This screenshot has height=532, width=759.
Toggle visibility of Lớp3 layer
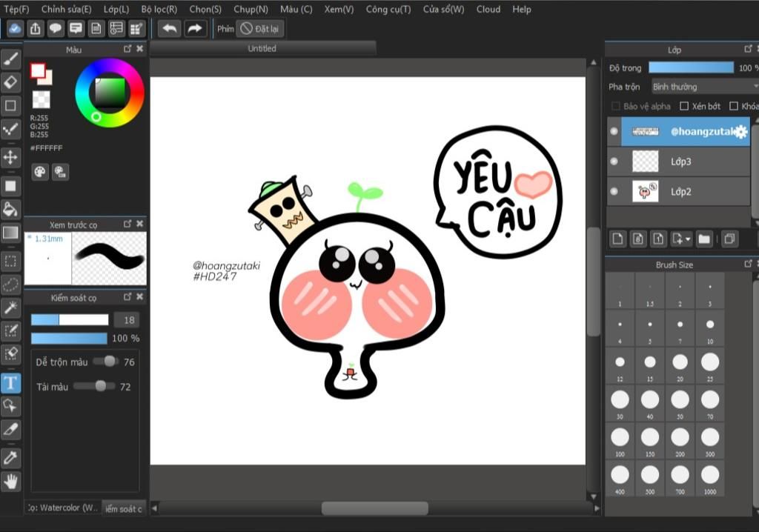tap(614, 162)
